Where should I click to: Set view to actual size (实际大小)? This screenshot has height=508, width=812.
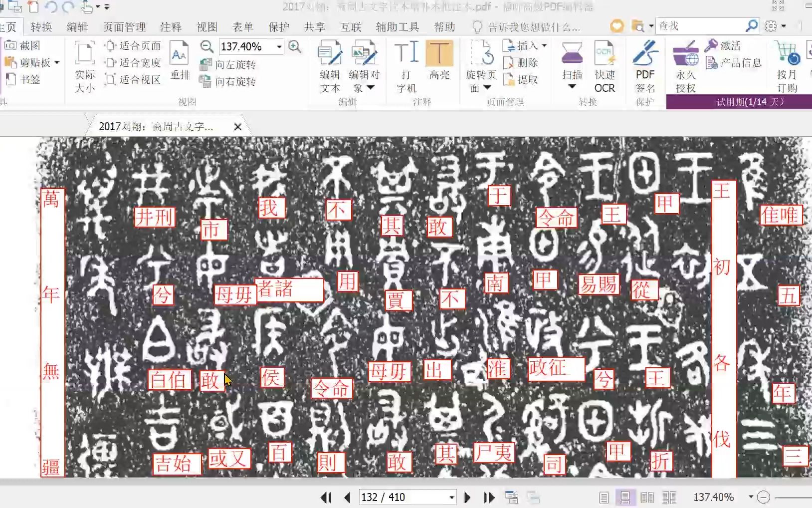click(x=84, y=67)
